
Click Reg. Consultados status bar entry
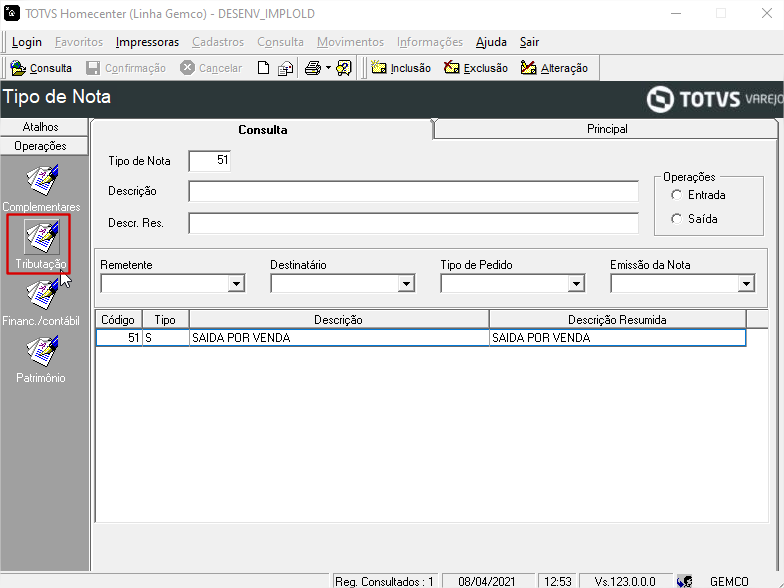click(384, 582)
